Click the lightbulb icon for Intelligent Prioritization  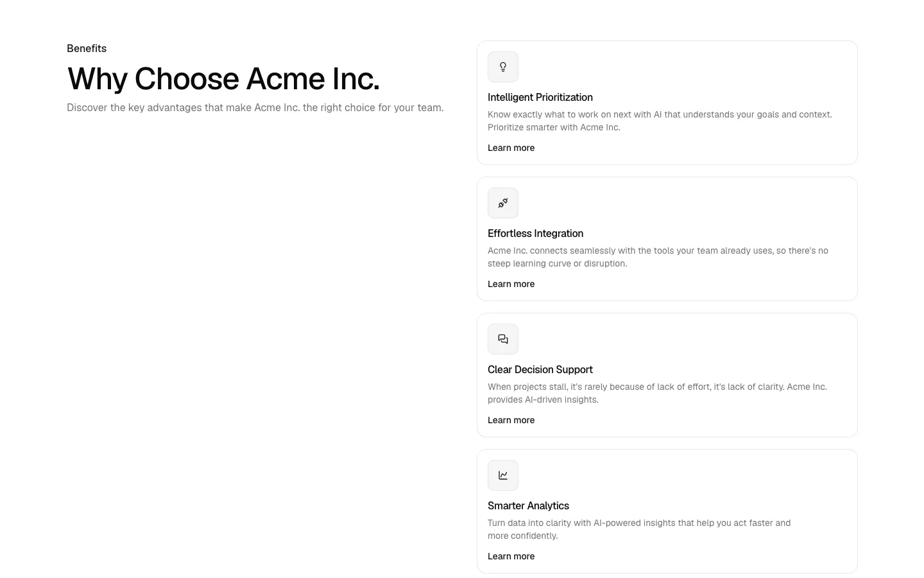pyautogui.click(x=503, y=67)
